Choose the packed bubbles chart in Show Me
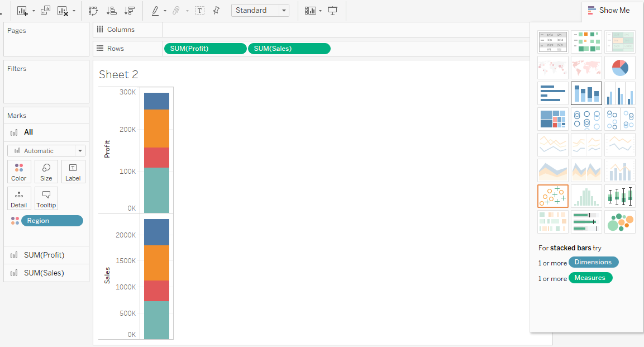 619,222
